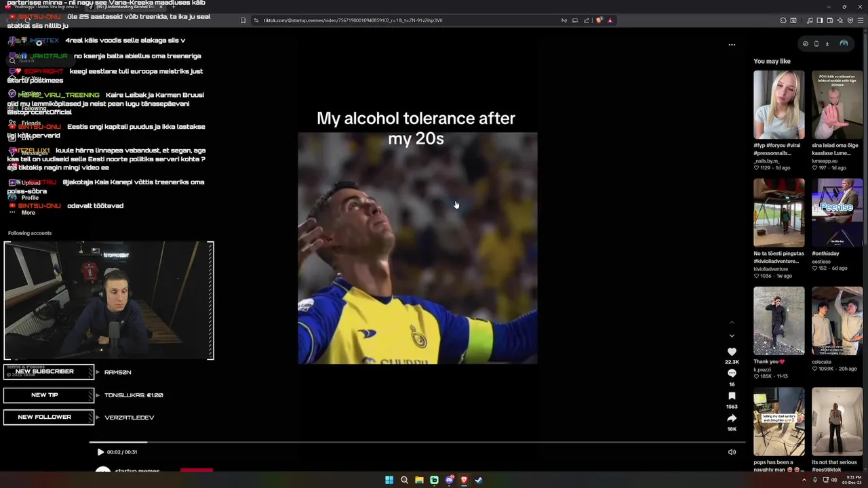Open the three-dot more options menu
The image size is (868, 488).
tap(732, 45)
